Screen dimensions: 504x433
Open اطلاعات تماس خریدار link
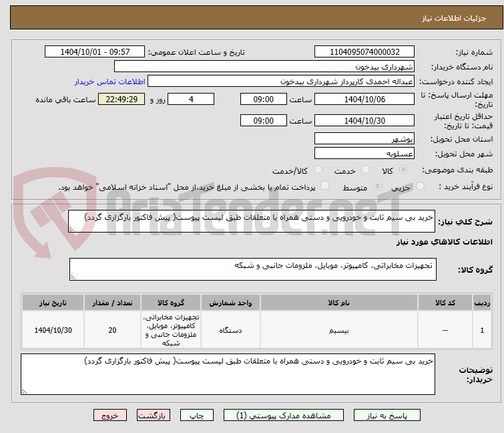[110, 82]
